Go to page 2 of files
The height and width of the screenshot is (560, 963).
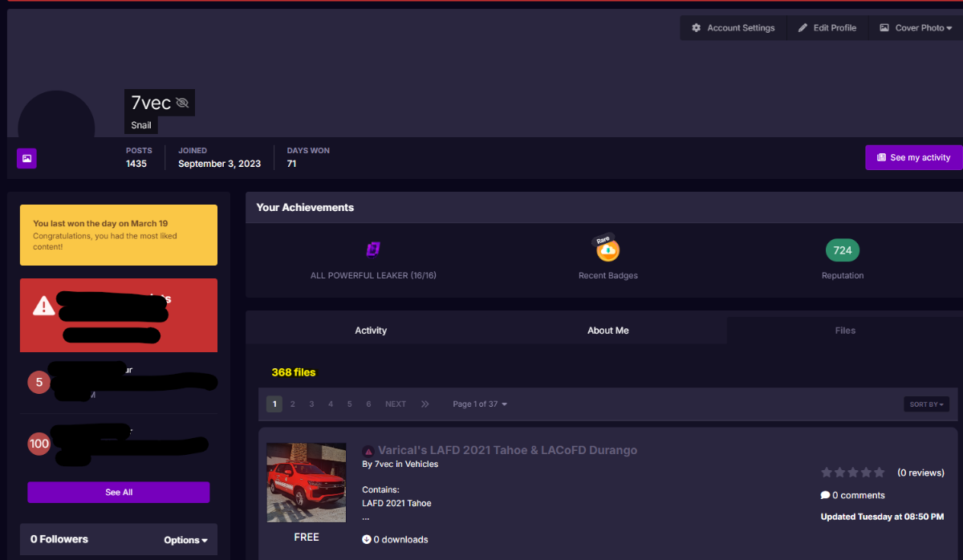(x=293, y=404)
